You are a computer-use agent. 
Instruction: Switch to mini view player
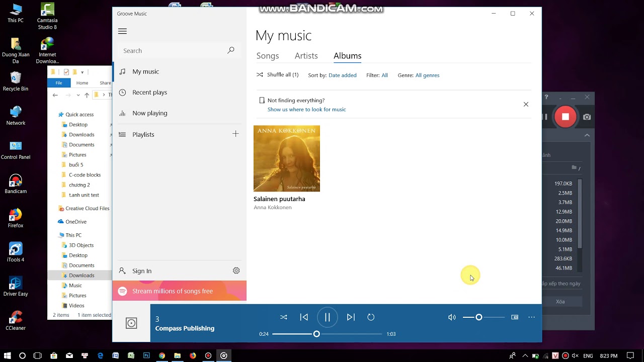coord(515,317)
